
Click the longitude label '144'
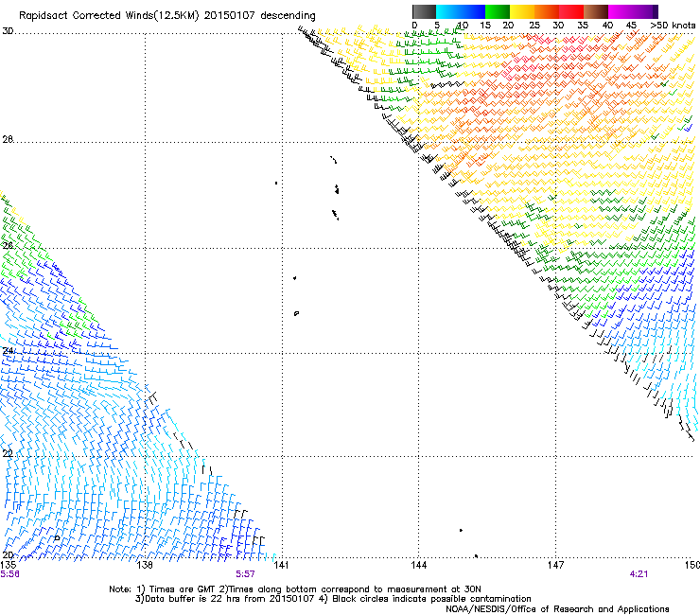pyautogui.click(x=418, y=565)
